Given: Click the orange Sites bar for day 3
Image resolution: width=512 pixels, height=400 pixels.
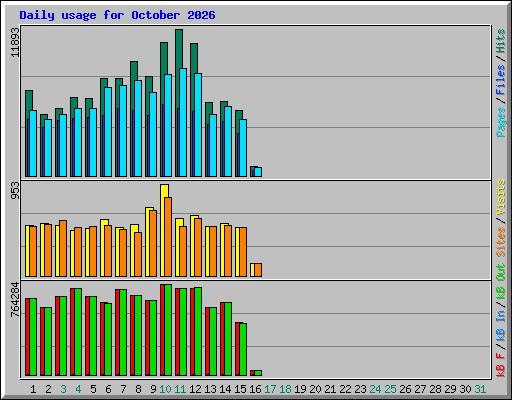Looking at the screenshot, I should (x=63, y=249).
